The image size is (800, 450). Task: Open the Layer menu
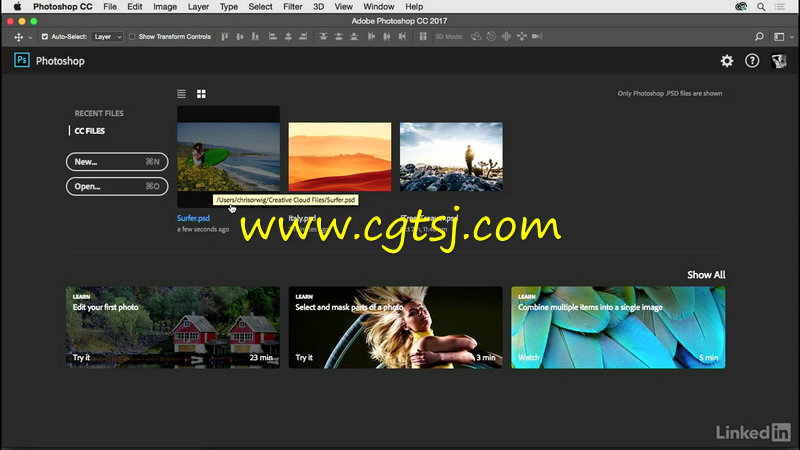198,7
